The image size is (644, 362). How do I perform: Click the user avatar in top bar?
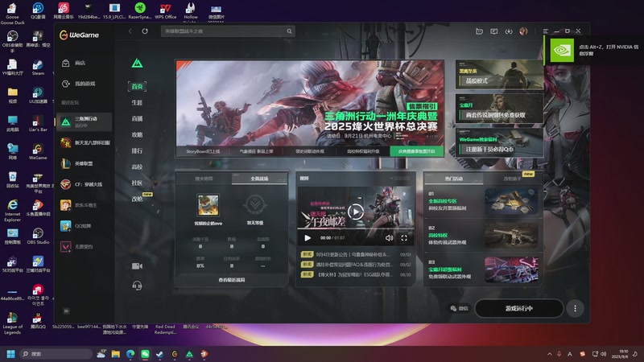(x=523, y=31)
